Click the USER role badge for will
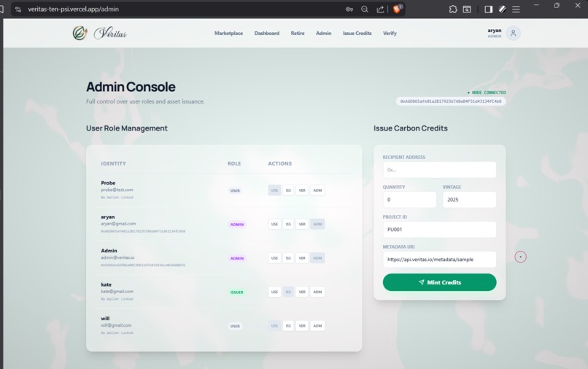 pos(235,326)
